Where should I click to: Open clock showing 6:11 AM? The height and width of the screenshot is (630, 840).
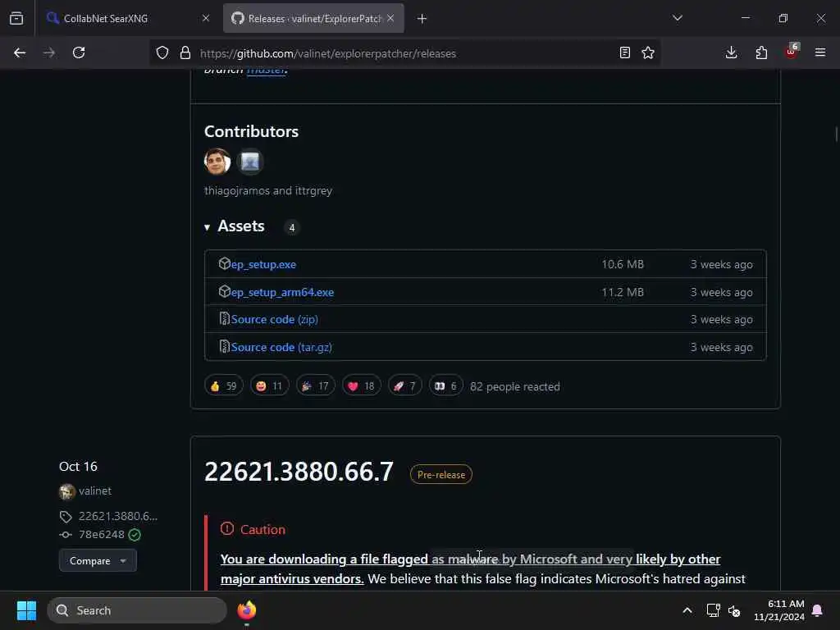click(779, 610)
